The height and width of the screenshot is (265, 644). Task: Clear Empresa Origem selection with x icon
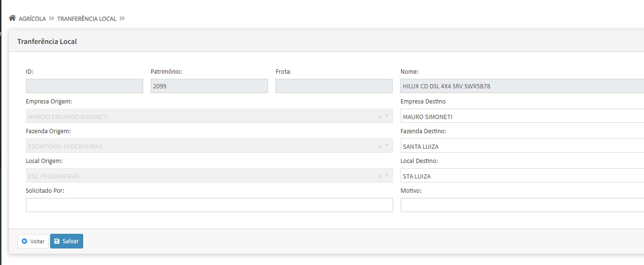coord(380,117)
